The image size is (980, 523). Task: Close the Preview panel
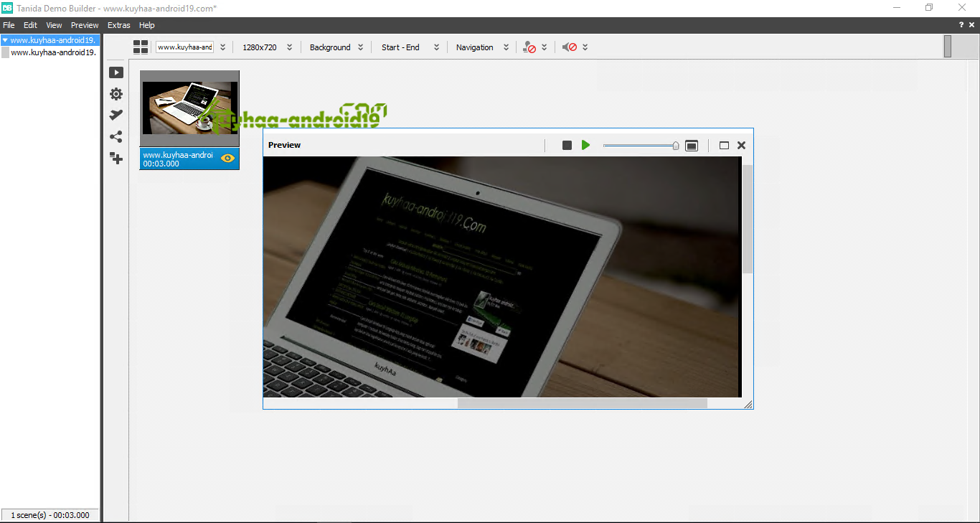[x=742, y=145]
